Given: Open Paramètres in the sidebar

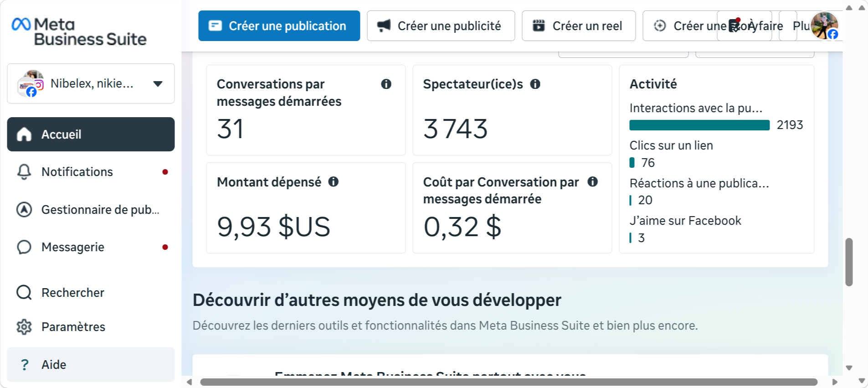Looking at the screenshot, I should 91,327.
